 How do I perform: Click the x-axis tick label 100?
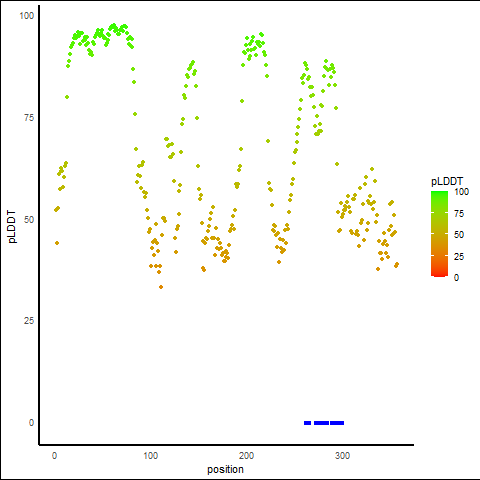[151, 455]
